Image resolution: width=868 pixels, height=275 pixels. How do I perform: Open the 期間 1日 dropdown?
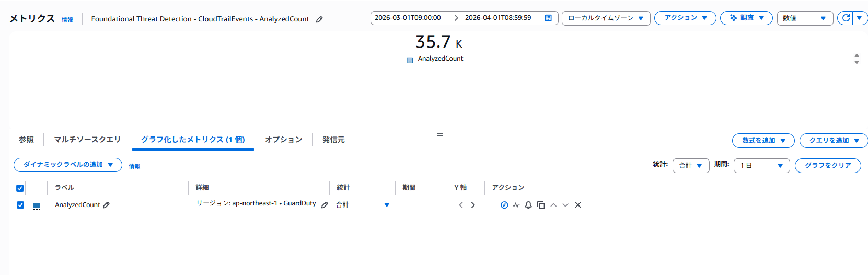(761, 166)
